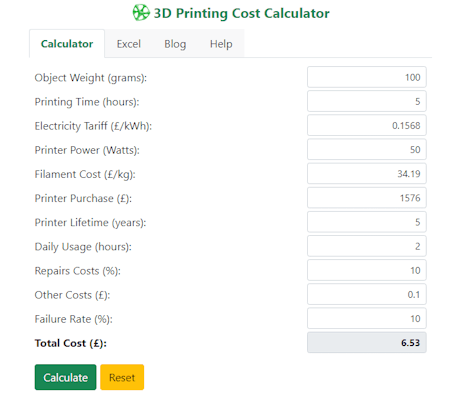Click the green logo icon beside title
This screenshot has width=450, height=411.
coord(141,13)
